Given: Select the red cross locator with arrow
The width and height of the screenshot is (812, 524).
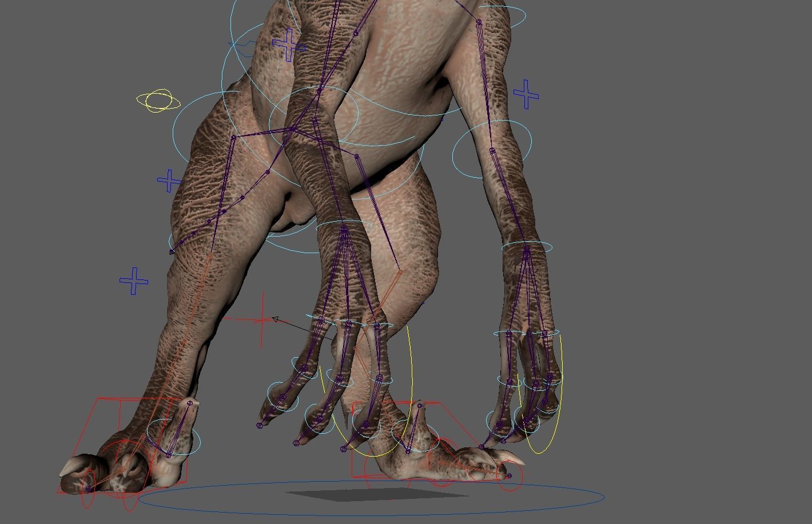Looking at the screenshot, I should point(261,320).
